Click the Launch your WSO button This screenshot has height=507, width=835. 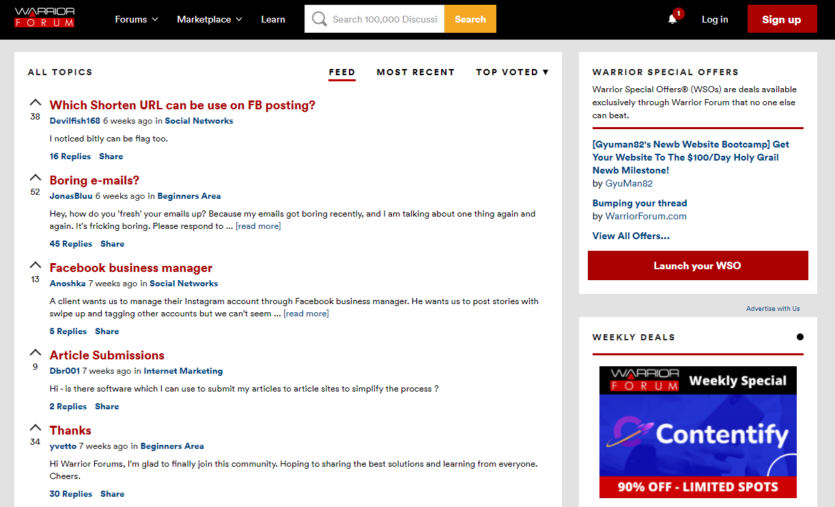[698, 265]
